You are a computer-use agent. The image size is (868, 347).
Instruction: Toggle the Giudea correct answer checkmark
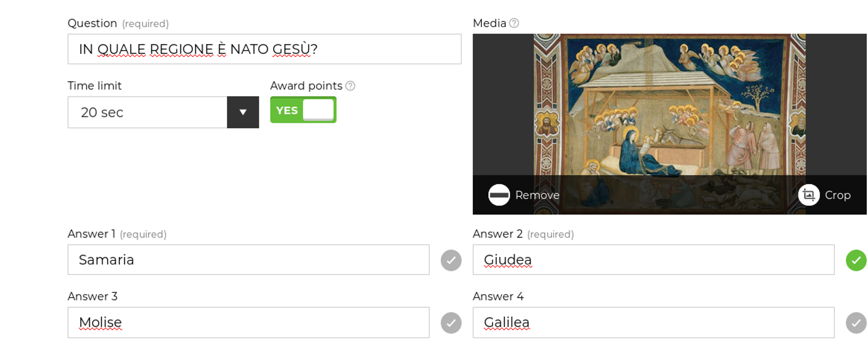pos(856,260)
